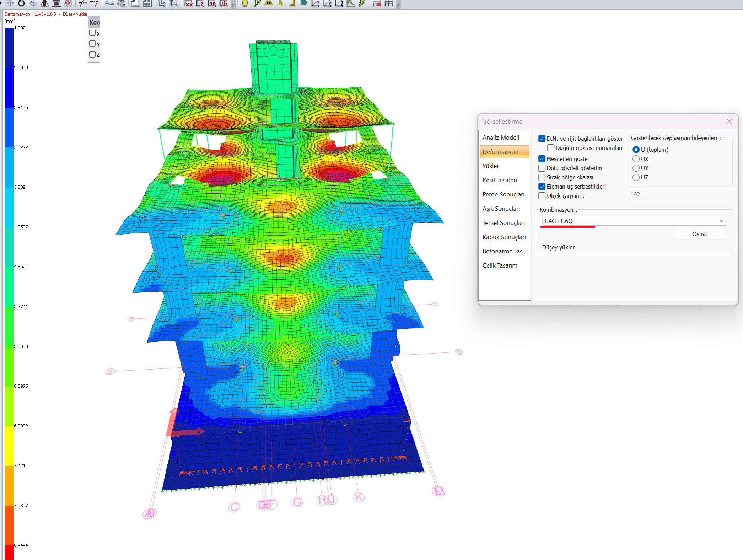Open the Kesit Tesirleri tab
Viewport: 743px width, 560px height.
pos(504,180)
